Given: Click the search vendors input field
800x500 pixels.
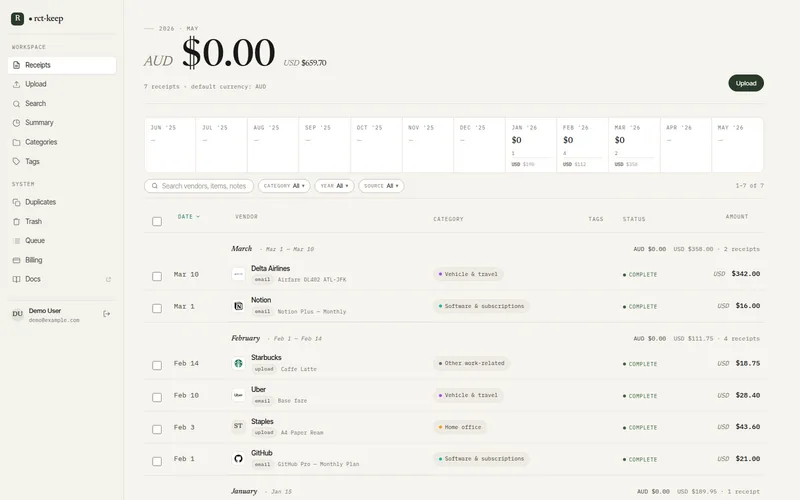Looking at the screenshot, I should click(x=199, y=186).
